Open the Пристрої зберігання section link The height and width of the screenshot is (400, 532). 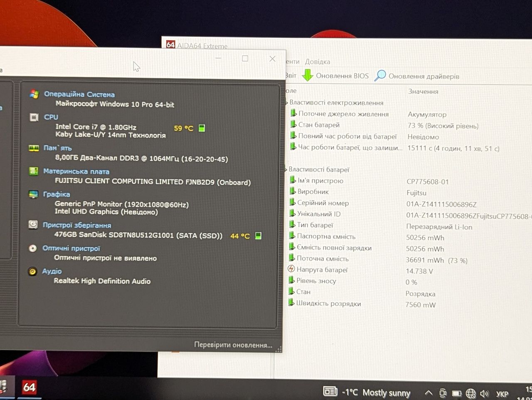[77, 225]
